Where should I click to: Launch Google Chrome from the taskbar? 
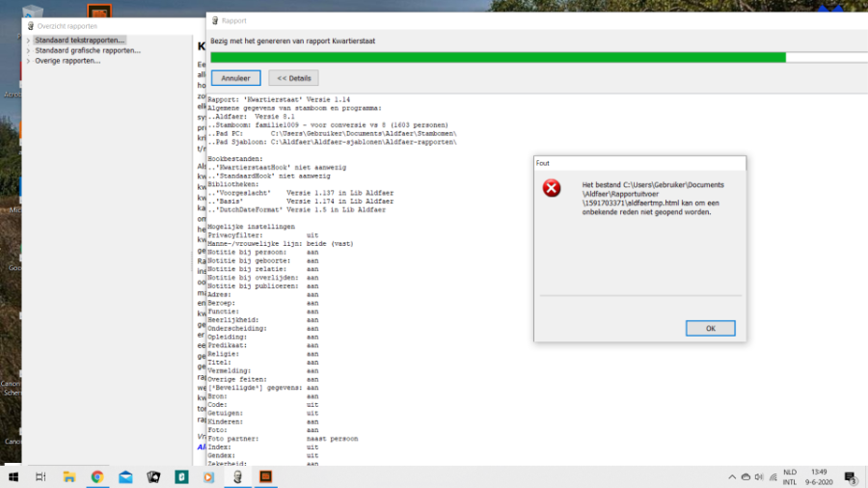point(97,476)
